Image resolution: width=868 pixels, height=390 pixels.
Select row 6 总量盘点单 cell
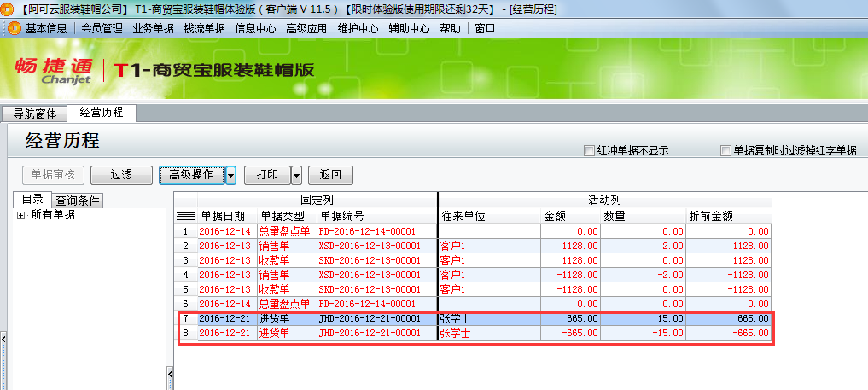tap(287, 304)
